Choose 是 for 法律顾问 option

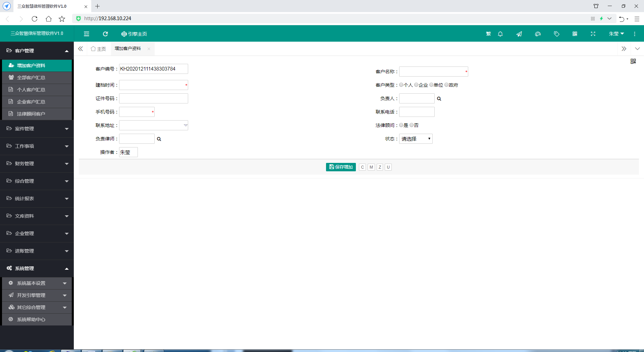click(x=401, y=125)
